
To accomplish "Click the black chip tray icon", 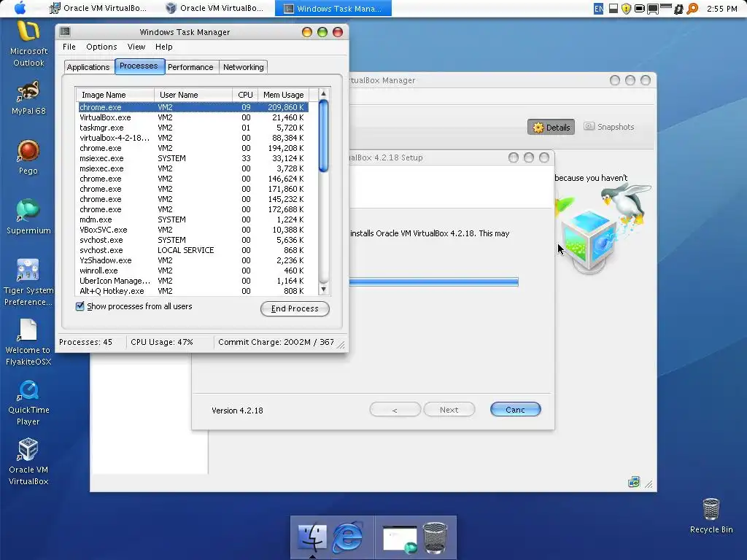I will pos(678,9).
